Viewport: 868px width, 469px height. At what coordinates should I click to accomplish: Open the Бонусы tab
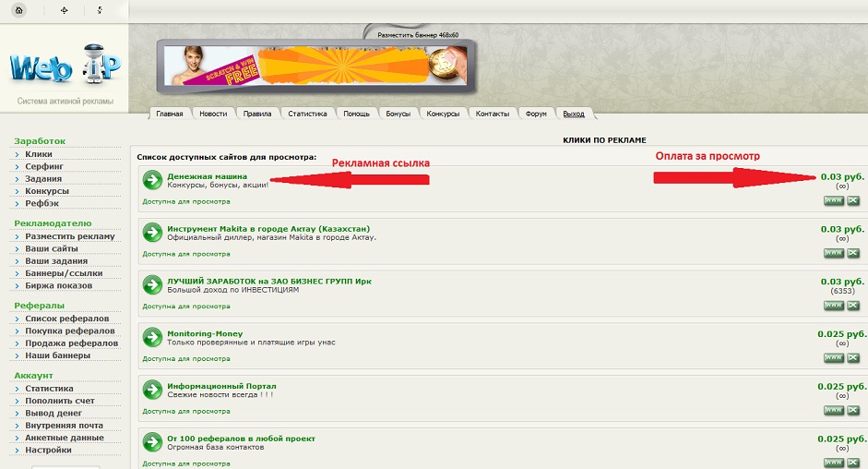click(x=398, y=114)
